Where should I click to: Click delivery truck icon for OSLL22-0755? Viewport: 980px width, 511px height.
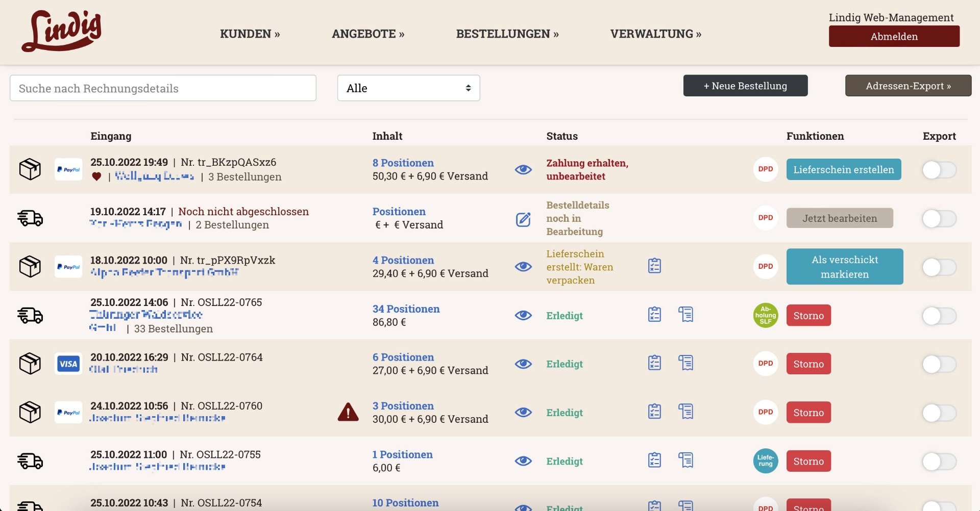30,461
